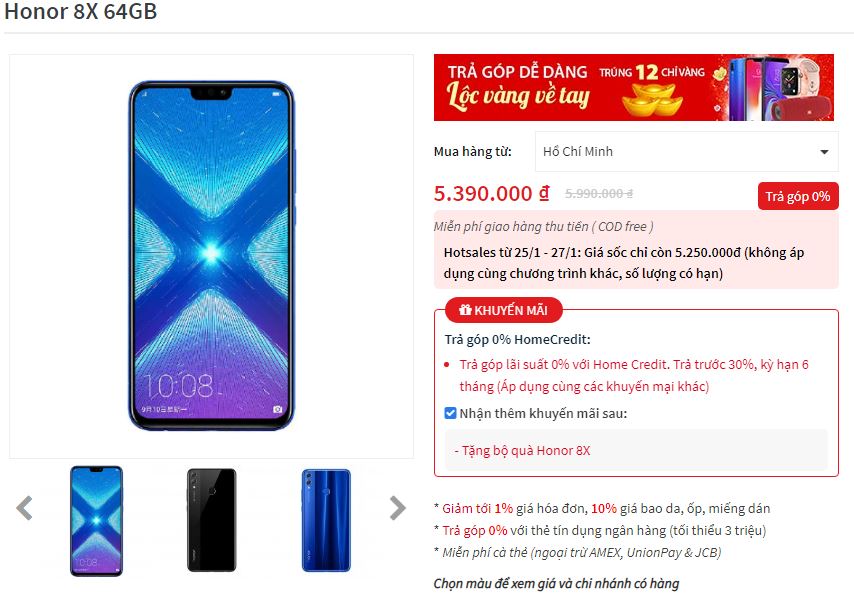The height and width of the screenshot is (593, 854).
Task: Click the Hotsales 25/1 - 27/1 notice
Action: click(624, 262)
